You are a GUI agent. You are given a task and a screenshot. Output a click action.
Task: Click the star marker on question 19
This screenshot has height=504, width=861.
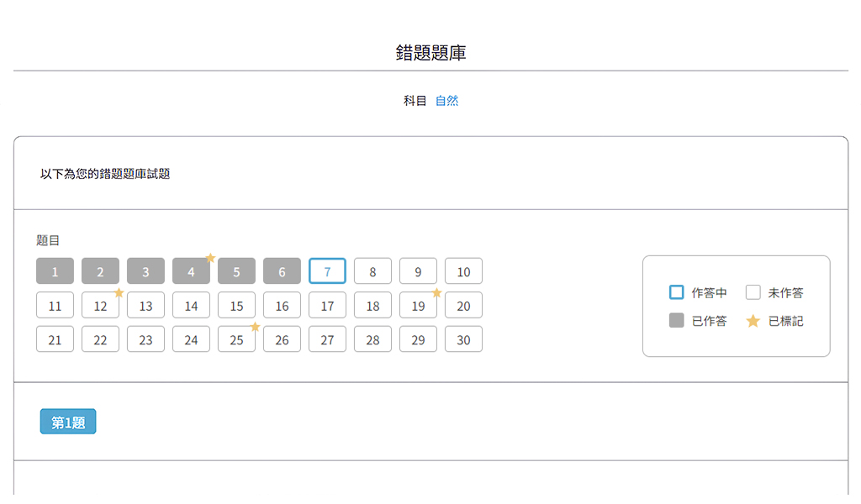click(x=436, y=292)
